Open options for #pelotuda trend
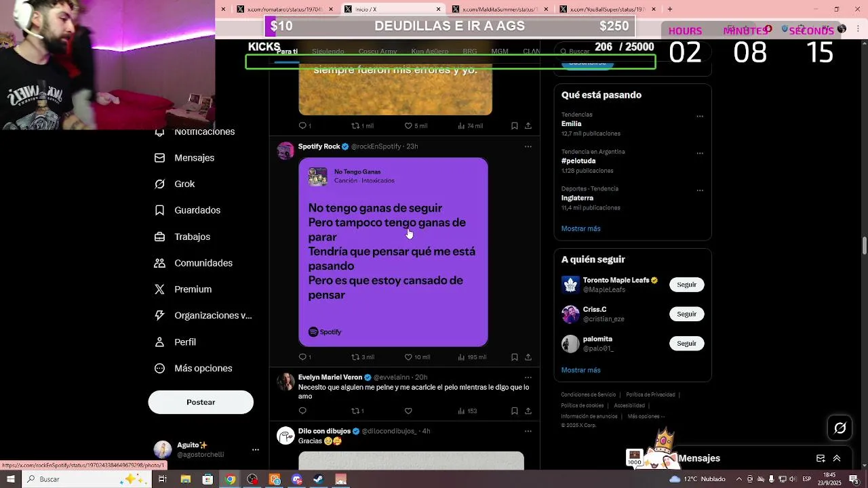 [x=700, y=153]
